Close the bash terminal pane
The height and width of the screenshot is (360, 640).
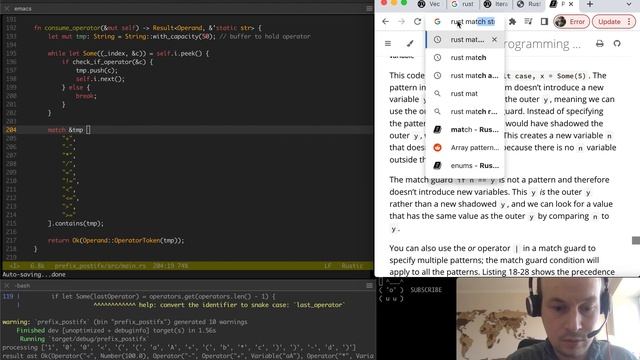click(7, 286)
